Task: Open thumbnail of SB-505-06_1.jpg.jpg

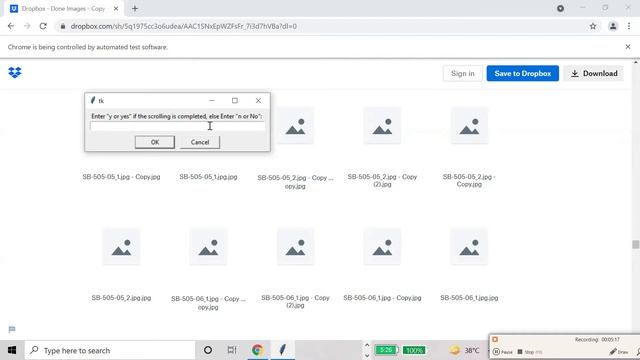Action: [x=469, y=247]
